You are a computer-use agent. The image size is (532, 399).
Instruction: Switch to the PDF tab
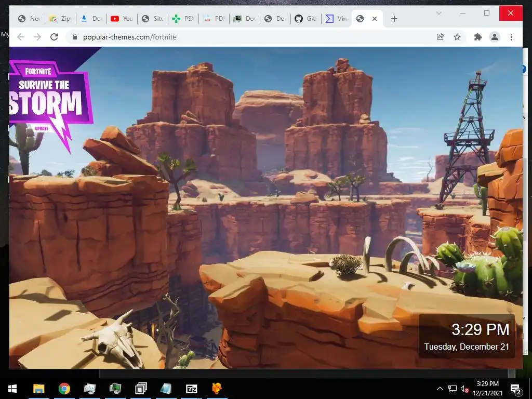(214, 19)
